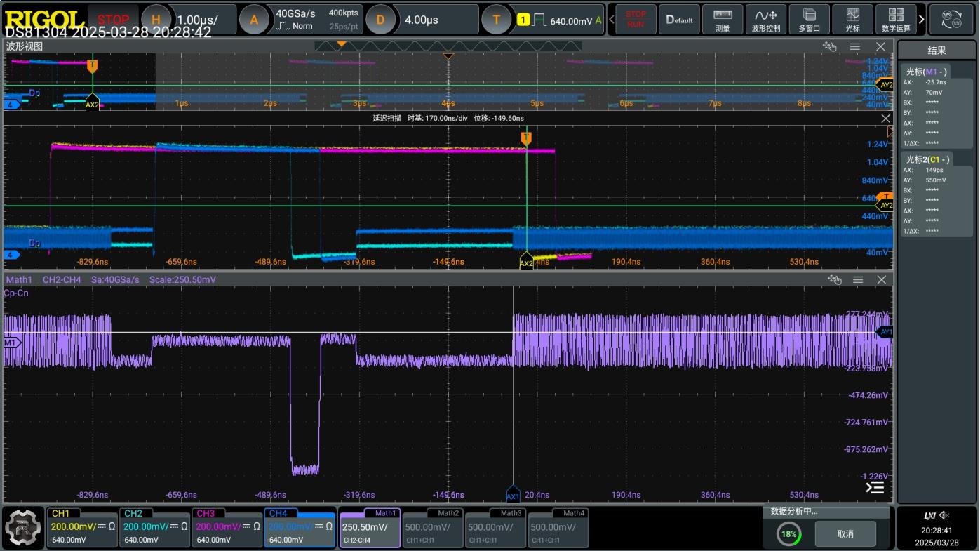Screen dimensions: 980x551
Task: Select the Math3 tab
Action: pos(495,527)
